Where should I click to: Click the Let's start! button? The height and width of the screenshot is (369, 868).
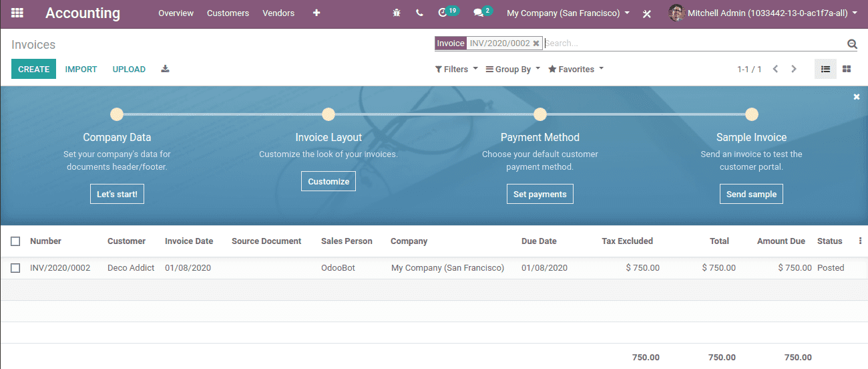(x=117, y=194)
